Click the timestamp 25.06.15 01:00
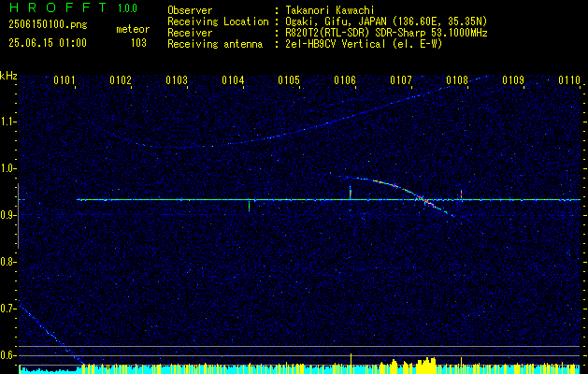 point(48,43)
